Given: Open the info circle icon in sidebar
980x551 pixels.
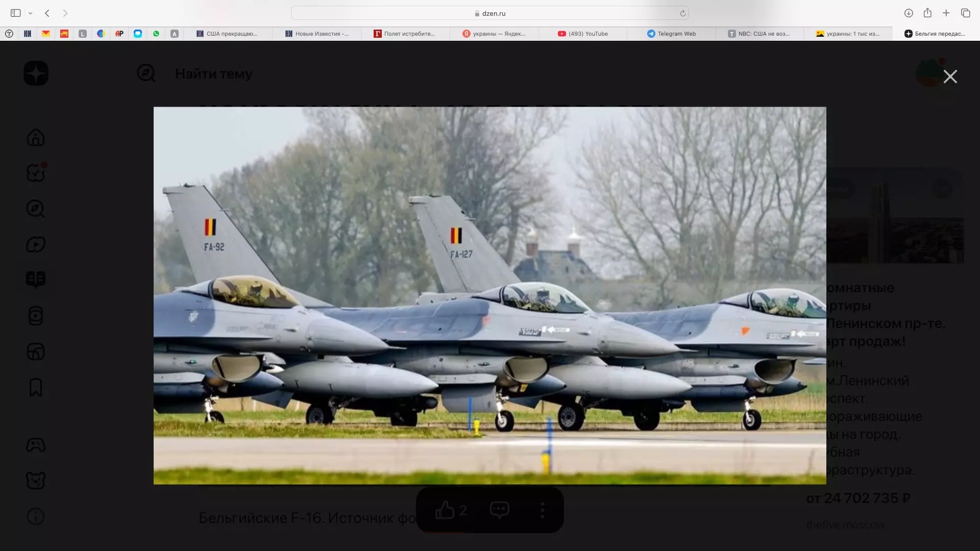Looking at the screenshot, I should tap(36, 516).
